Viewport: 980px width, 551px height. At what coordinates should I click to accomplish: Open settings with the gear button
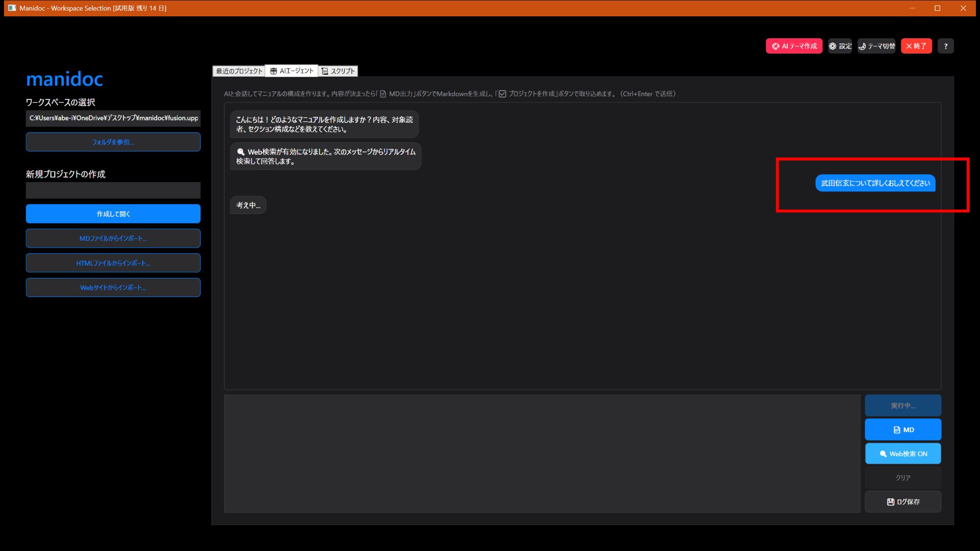tap(840, 46)
